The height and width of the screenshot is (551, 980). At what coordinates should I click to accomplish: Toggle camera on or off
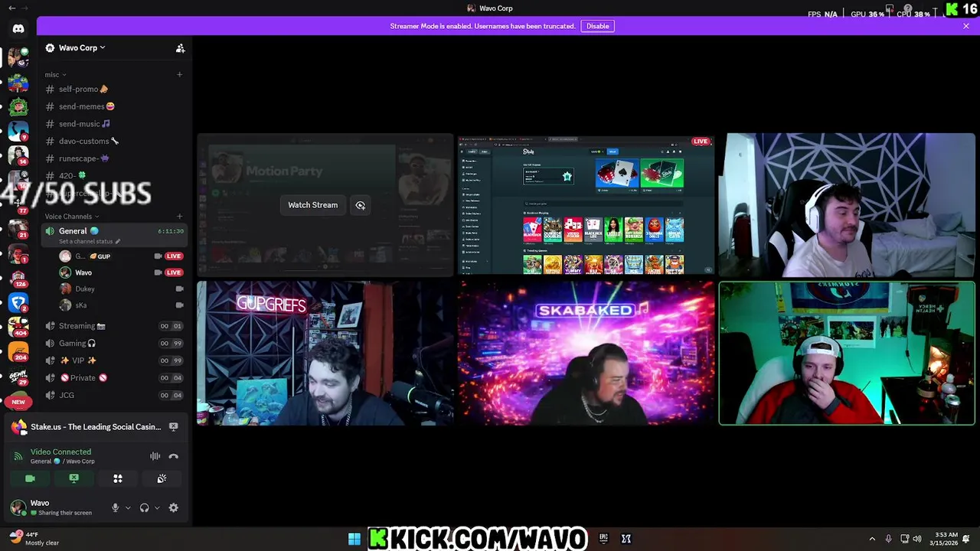30,478
